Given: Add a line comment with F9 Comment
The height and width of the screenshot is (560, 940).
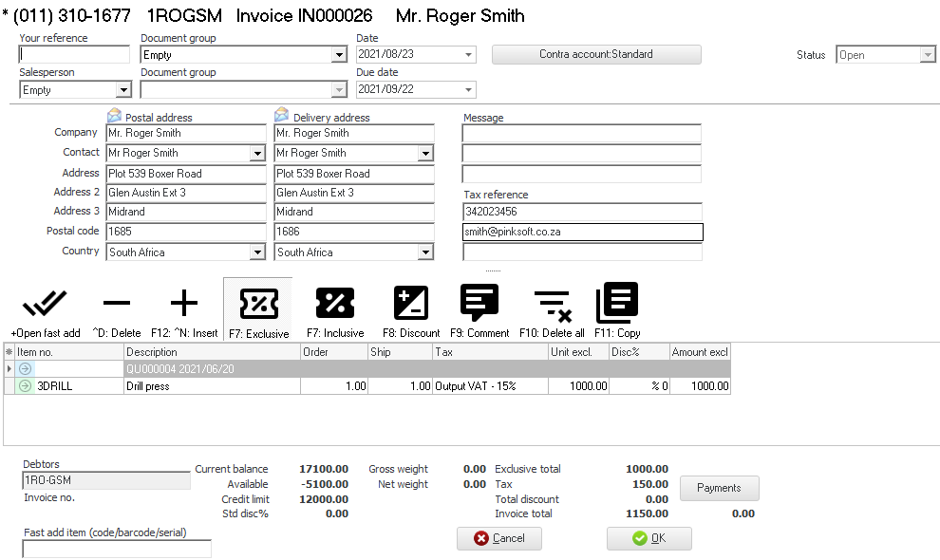Looking at the screenshot, I should pyautogui.click(x=479, y=304).
